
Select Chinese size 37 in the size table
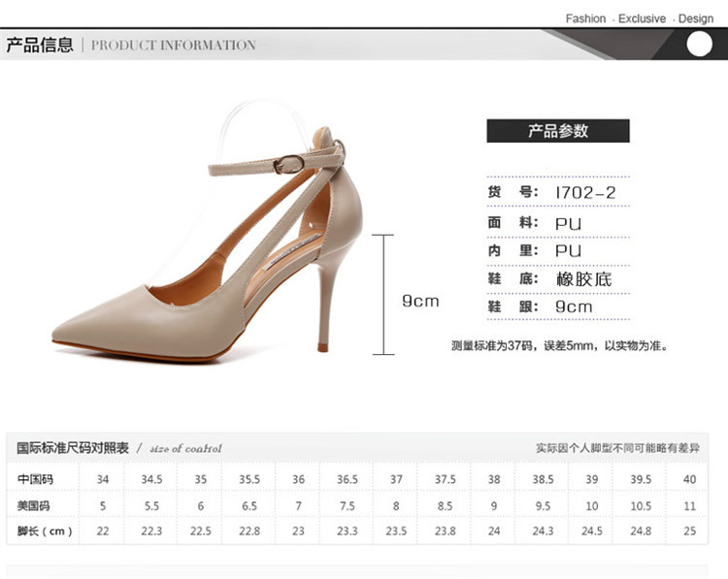click(x=396, y=479)
